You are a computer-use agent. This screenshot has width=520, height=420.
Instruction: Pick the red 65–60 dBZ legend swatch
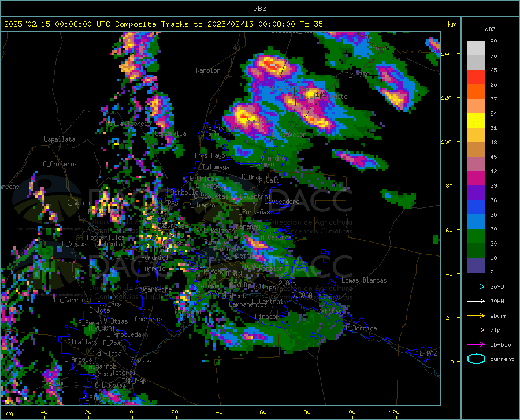[476, 77]
